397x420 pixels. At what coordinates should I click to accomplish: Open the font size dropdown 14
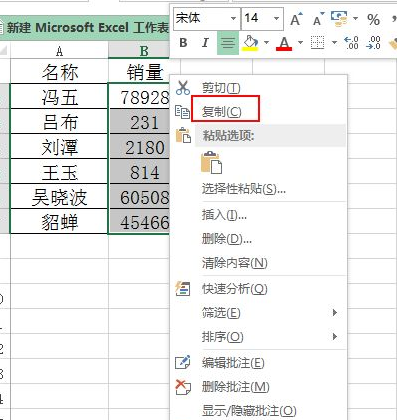[x=277, y=18]
